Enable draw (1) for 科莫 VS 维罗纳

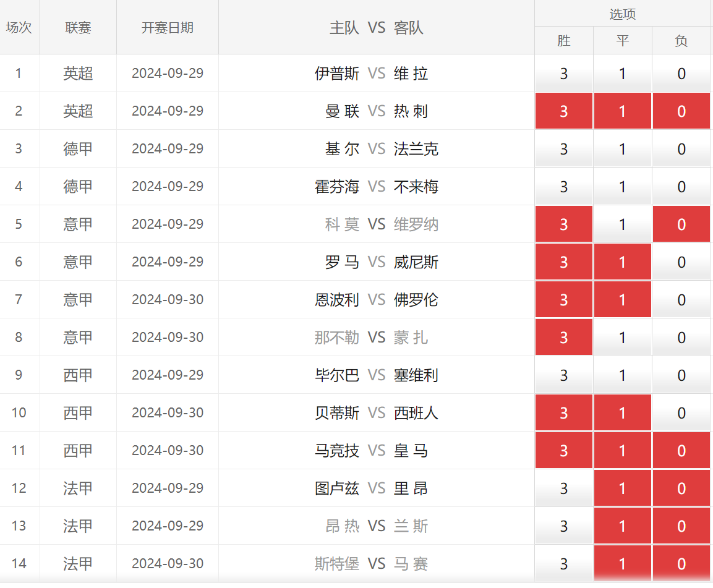click(623, 224)
